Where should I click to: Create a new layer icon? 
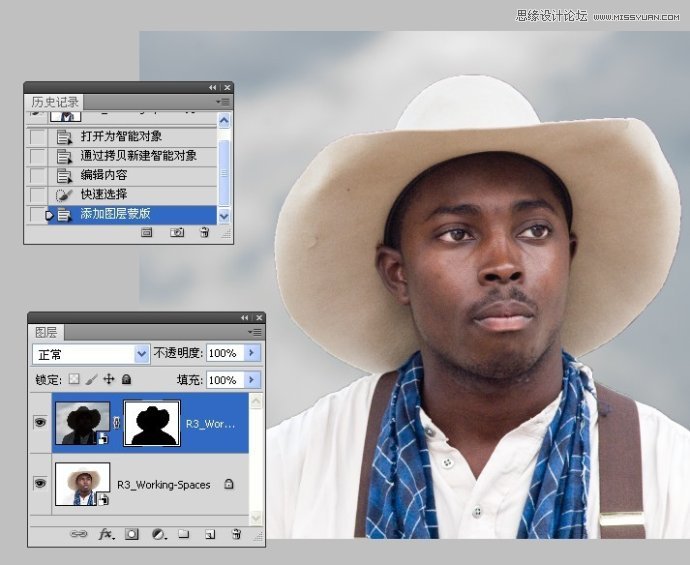(x=210, y=535)
